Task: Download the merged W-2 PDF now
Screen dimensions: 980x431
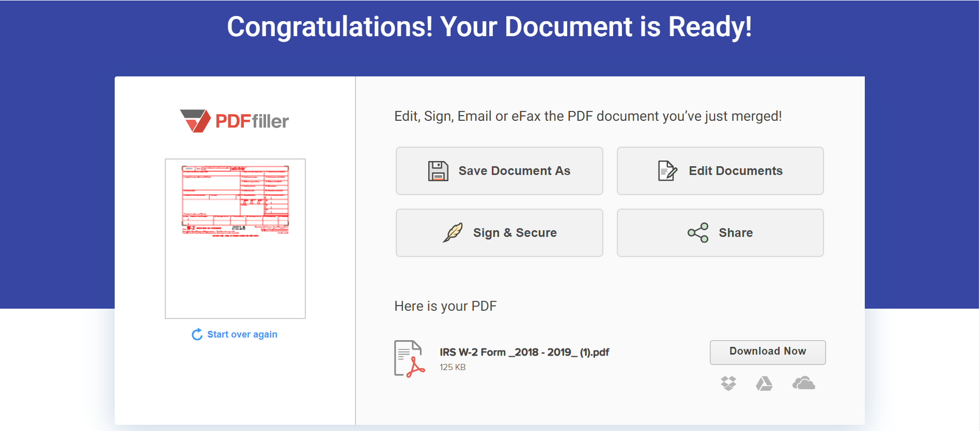Action: point(768,352)
